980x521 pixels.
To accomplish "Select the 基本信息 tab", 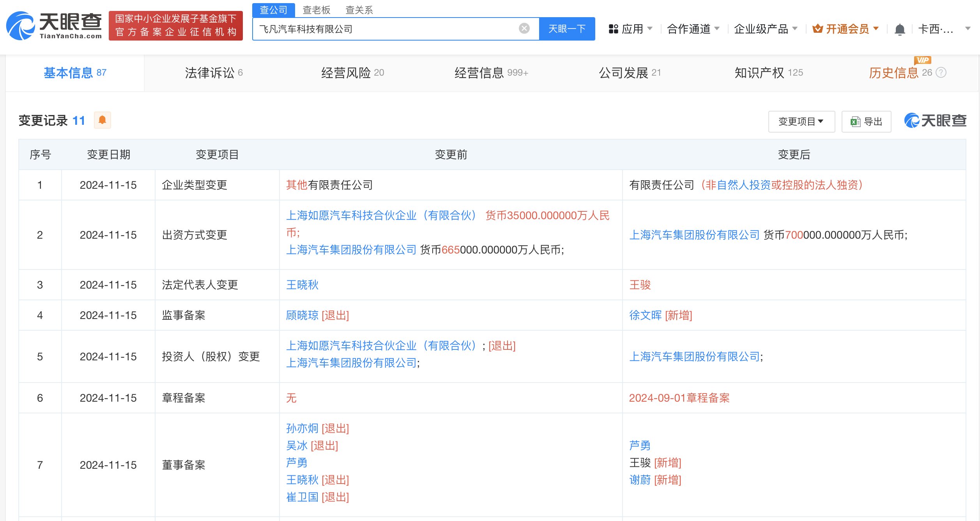I will pyautogui.click(x=75, y=73).
